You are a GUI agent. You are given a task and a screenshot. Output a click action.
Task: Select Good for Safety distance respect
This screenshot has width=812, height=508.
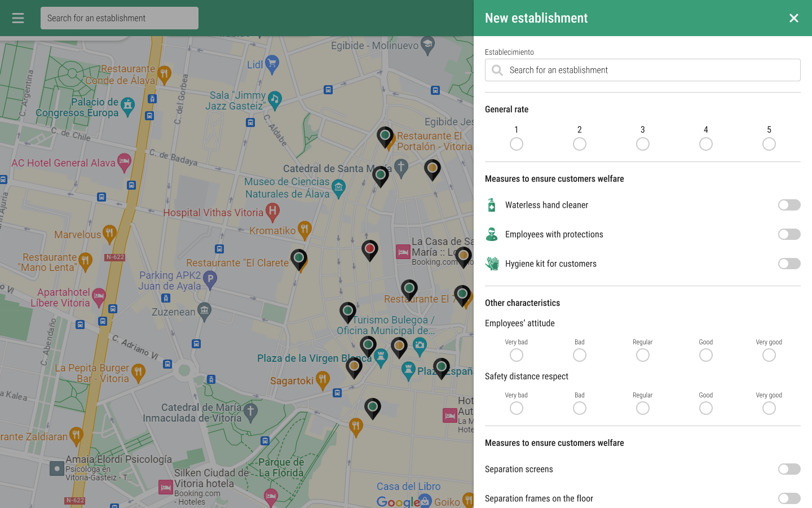pos(706,408)
